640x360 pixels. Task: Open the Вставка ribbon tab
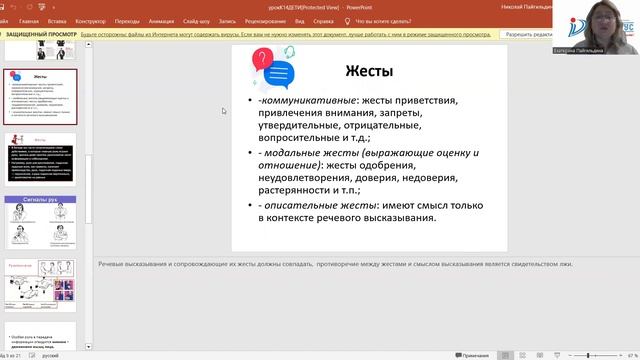pyautogui.click(x=57, y=21)
